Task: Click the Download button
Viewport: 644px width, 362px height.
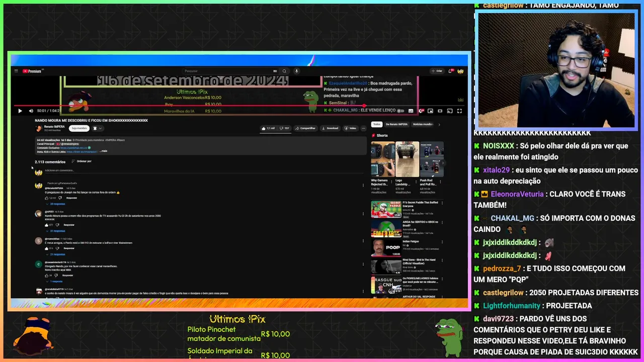Action: click(330, 128)
